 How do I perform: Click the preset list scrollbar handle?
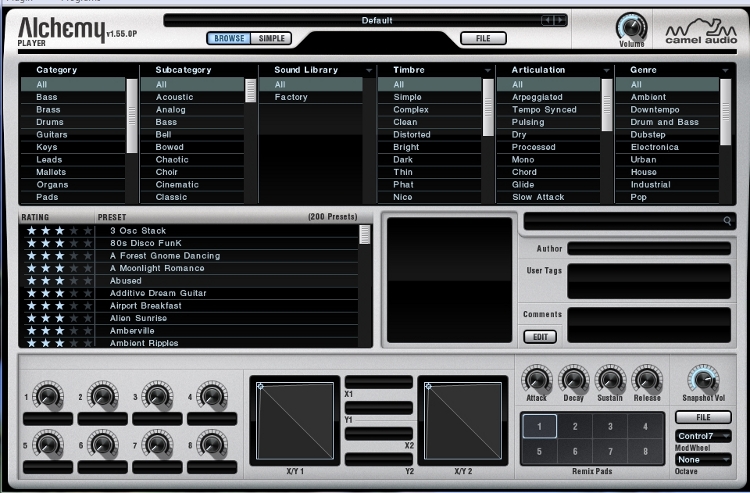coord(364,235)
